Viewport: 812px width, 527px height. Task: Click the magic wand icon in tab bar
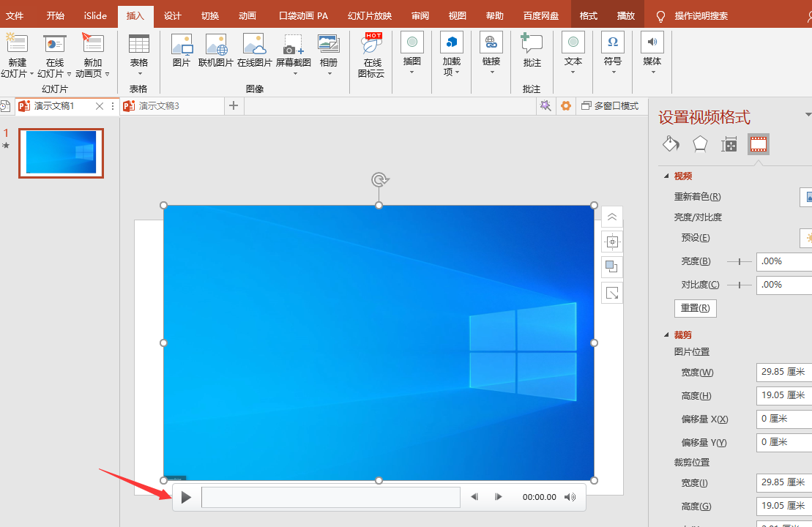(x=545, y=105)
